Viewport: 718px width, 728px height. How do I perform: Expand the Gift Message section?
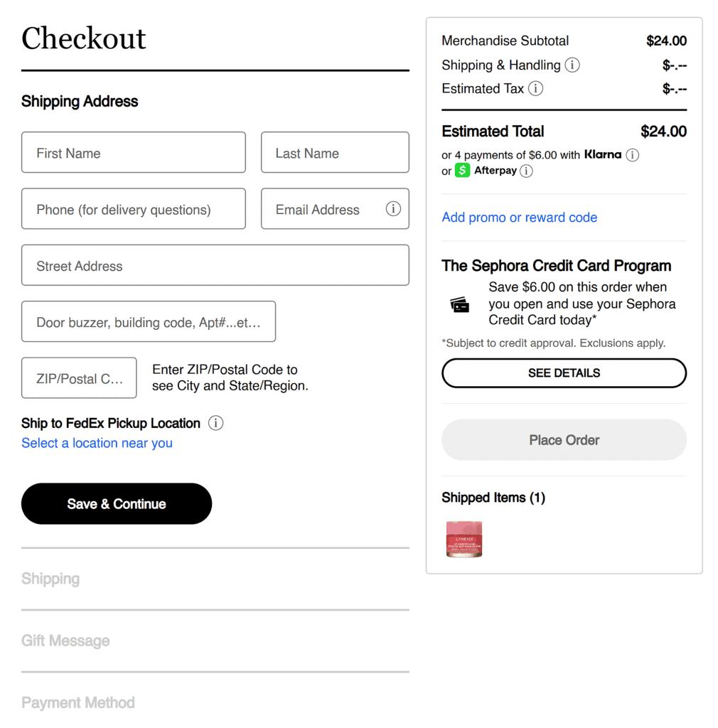[x=65, y=641]
